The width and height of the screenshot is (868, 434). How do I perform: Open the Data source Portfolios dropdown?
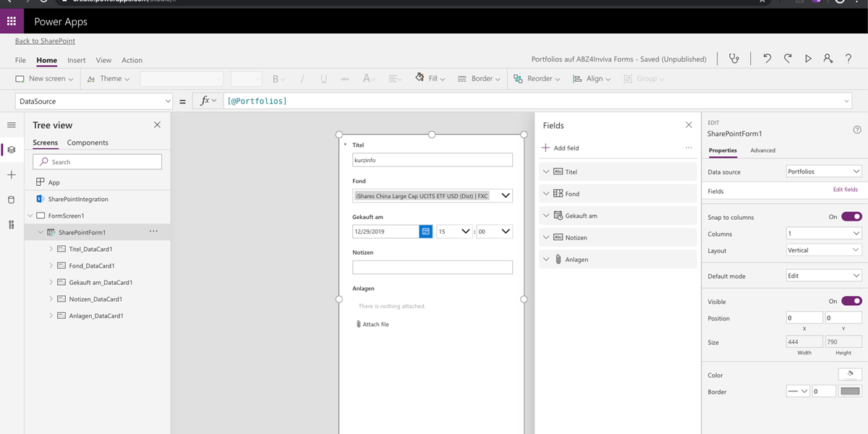coord(824,171)
